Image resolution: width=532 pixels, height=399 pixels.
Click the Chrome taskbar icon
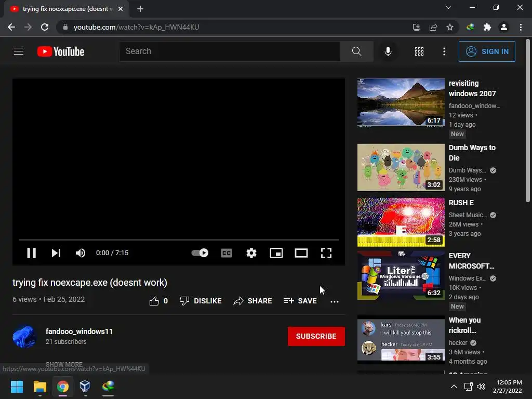pos(63,387)
